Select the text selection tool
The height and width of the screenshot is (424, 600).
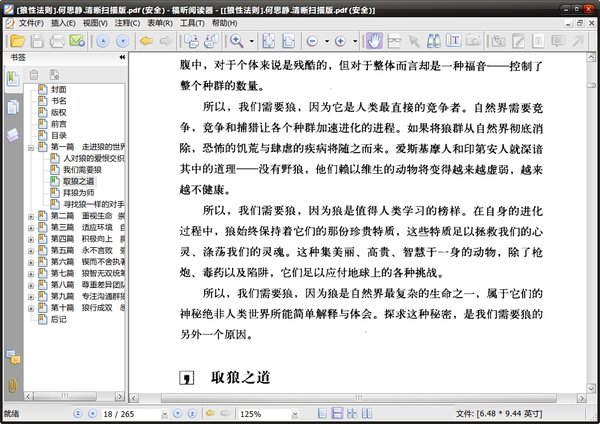453,41
